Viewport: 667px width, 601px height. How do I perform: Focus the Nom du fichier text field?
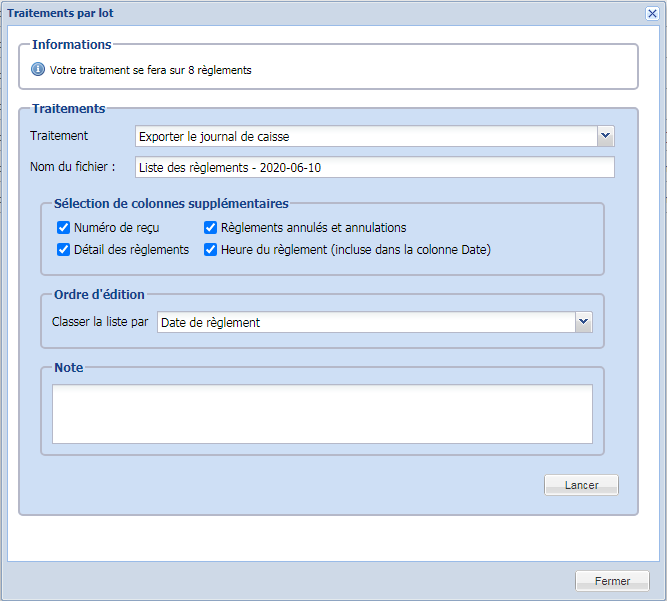pos(374,167)
